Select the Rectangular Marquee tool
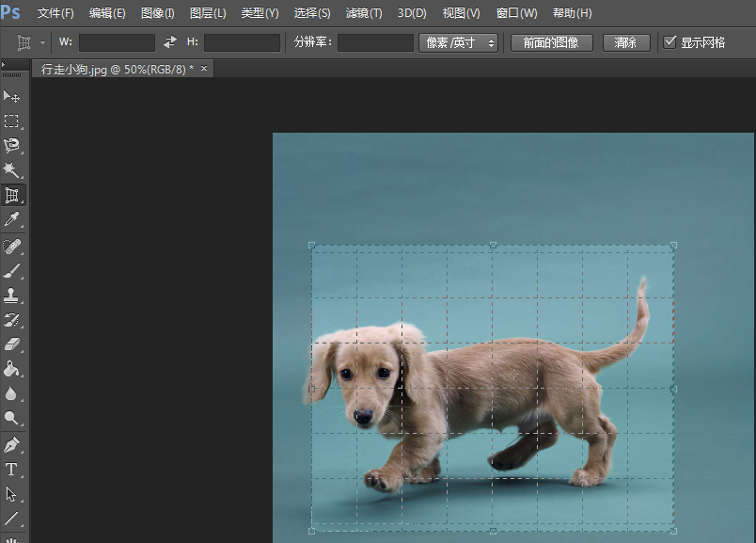 coord(12,120)
